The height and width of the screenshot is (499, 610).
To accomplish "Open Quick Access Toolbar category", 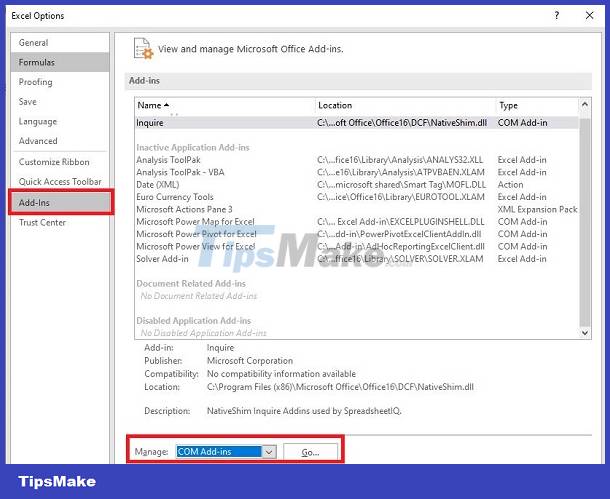I will point(60,182).
